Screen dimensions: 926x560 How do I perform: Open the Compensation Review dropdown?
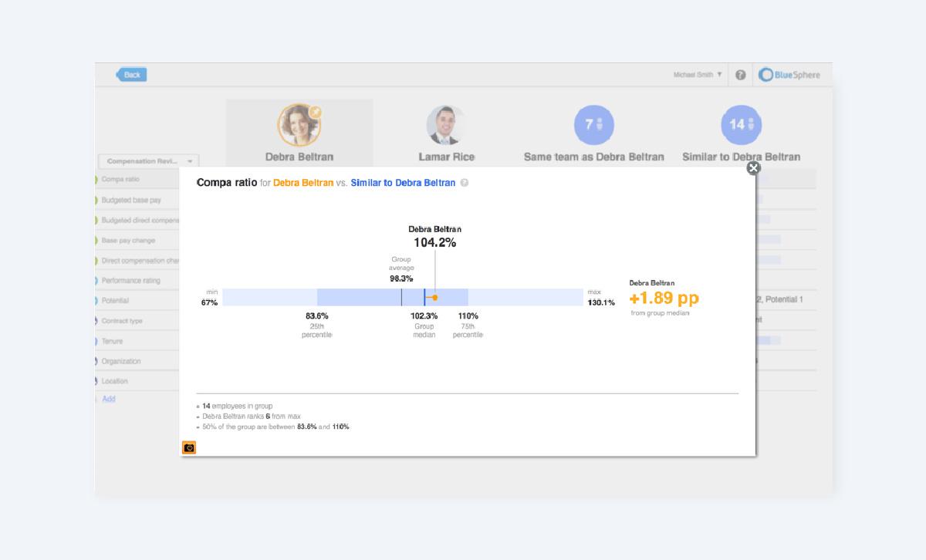(x=148, y=161)
